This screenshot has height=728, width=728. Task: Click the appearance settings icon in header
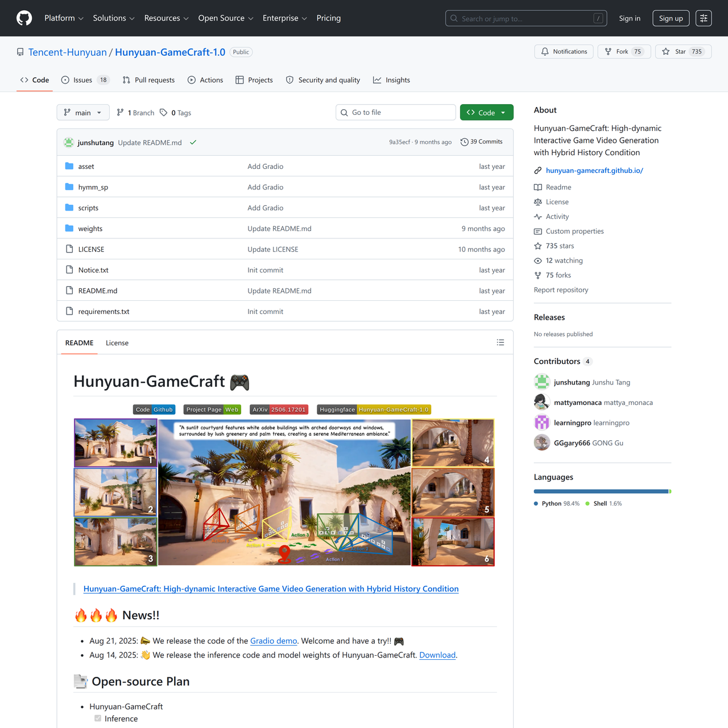[704, 18]
